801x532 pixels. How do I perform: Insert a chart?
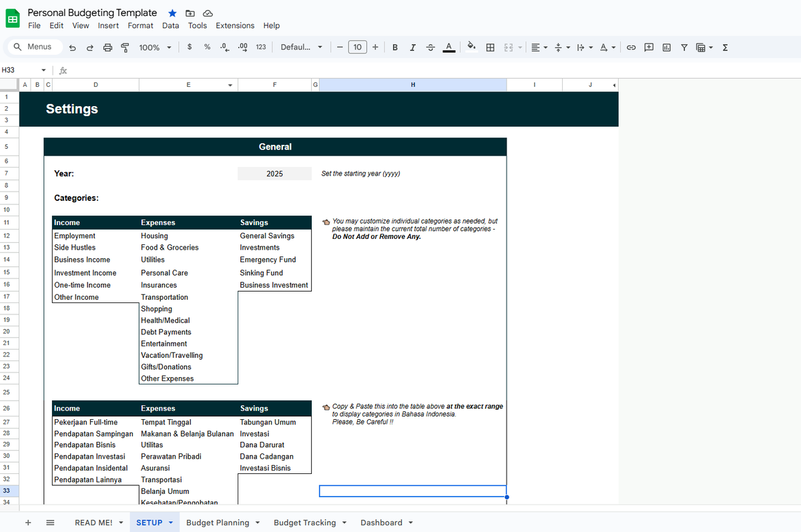[x=666, y=47]
